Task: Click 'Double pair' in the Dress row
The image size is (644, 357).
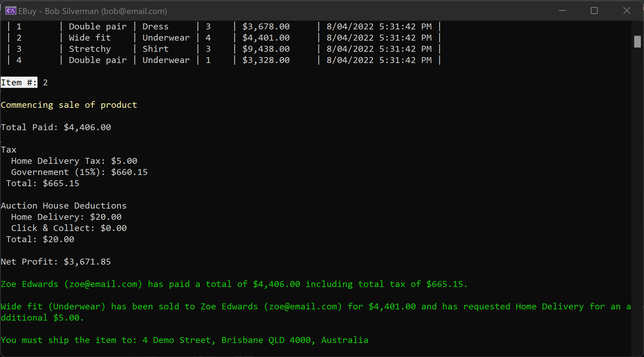Action: pyautogui.click(x=98, y=27)
